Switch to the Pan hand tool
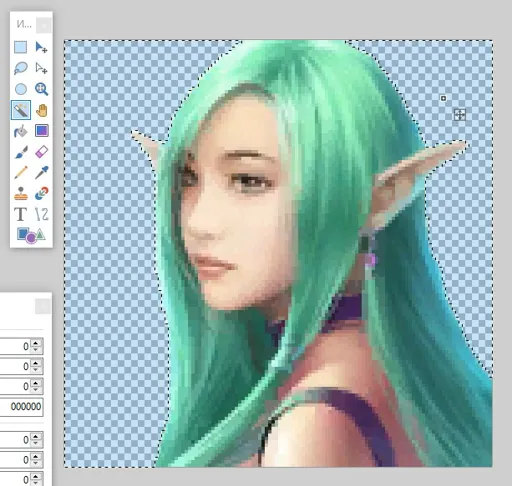The height and width of the screenshot is (486, 512). point(41,110)
